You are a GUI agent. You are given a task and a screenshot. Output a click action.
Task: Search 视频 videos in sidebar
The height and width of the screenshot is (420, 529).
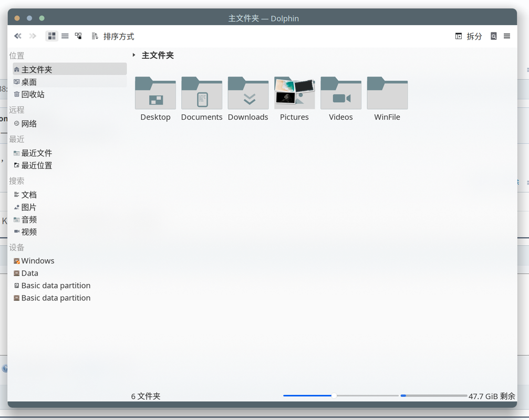point(70,232)
